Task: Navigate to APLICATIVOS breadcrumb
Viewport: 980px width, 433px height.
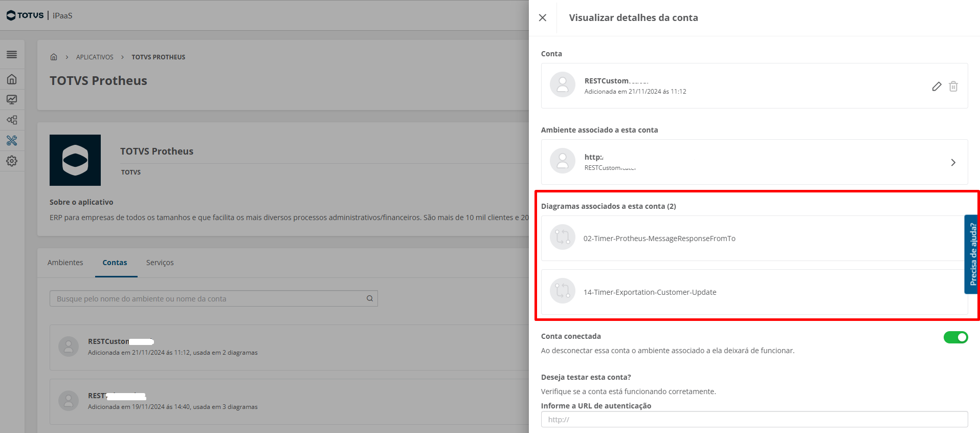Action: click(x=95, y=57)
